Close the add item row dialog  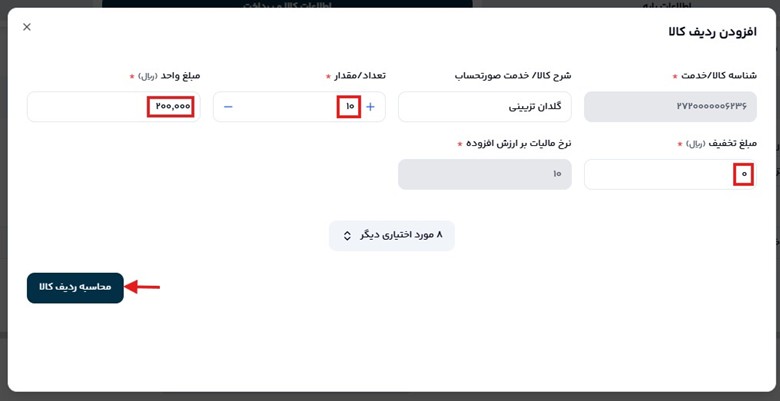(x=27, y=27)
